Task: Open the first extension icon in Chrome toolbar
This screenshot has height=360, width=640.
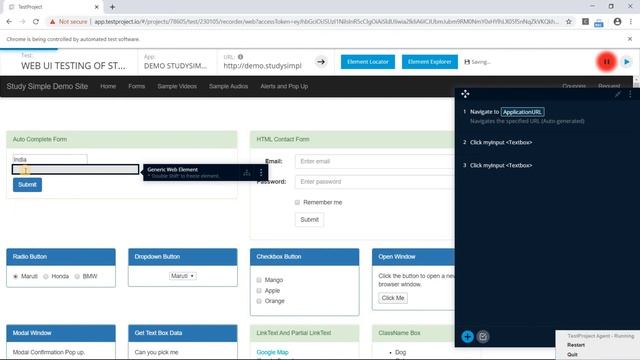Action: 585,22
